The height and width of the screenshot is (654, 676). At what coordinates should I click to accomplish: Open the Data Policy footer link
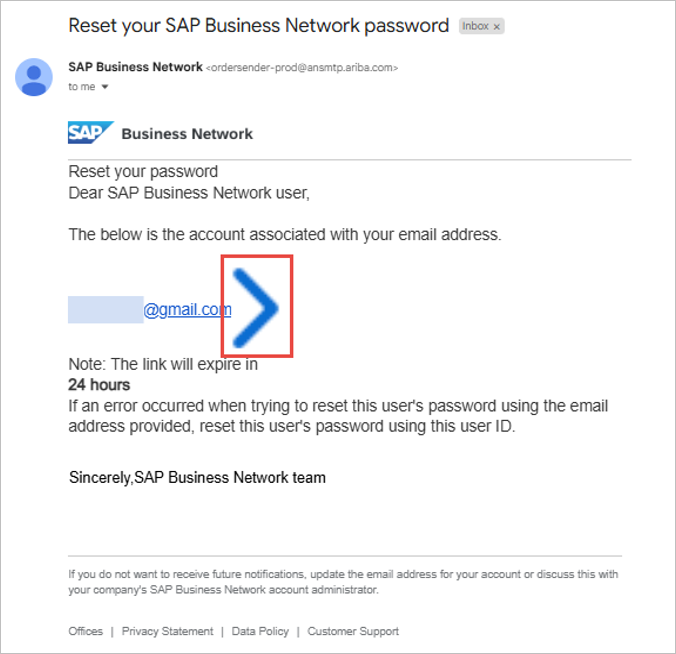260,631
